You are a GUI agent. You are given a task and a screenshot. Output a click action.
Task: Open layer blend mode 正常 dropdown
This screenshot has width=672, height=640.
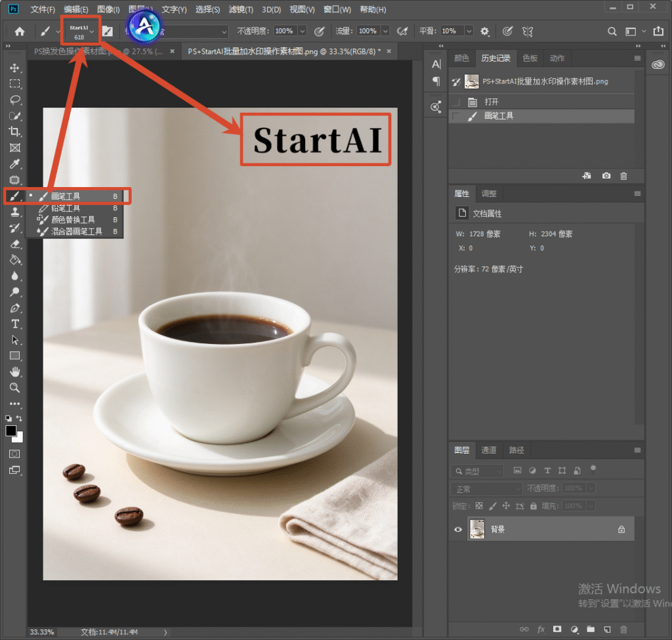[486, 488]
